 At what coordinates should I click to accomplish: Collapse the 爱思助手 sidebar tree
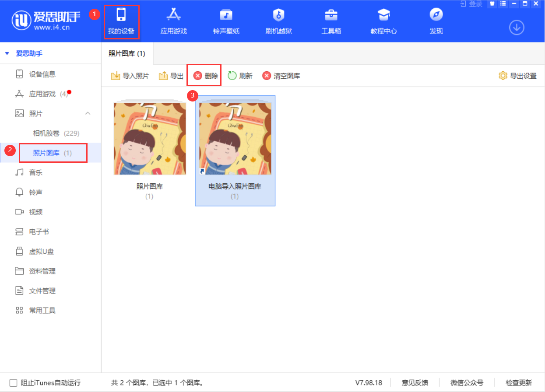[7, 53]
